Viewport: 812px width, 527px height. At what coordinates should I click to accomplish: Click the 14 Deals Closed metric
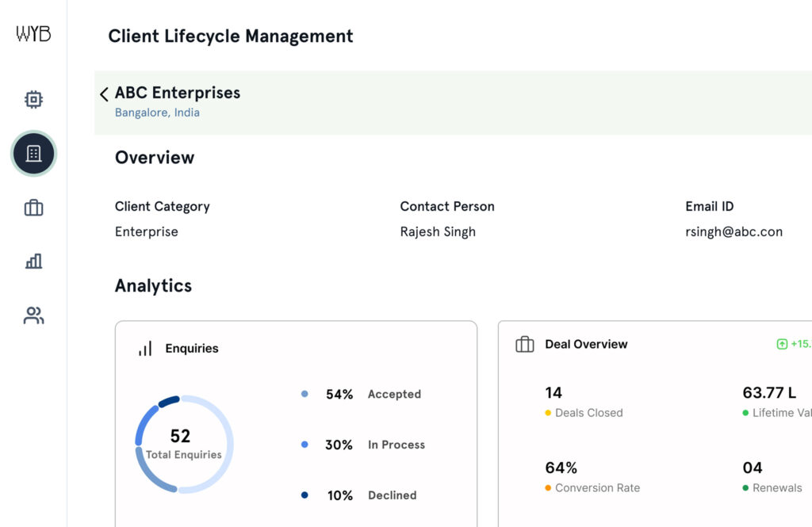tap(584, 402)
